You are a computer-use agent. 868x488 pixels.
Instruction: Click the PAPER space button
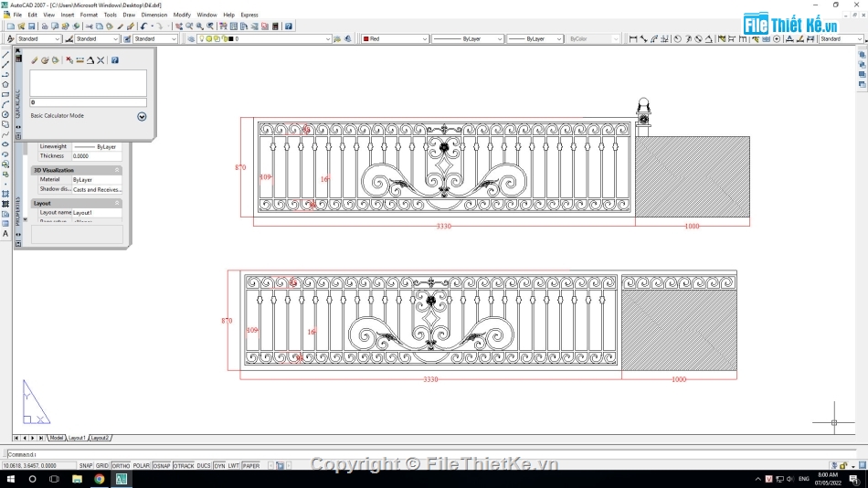click(250, 466)
